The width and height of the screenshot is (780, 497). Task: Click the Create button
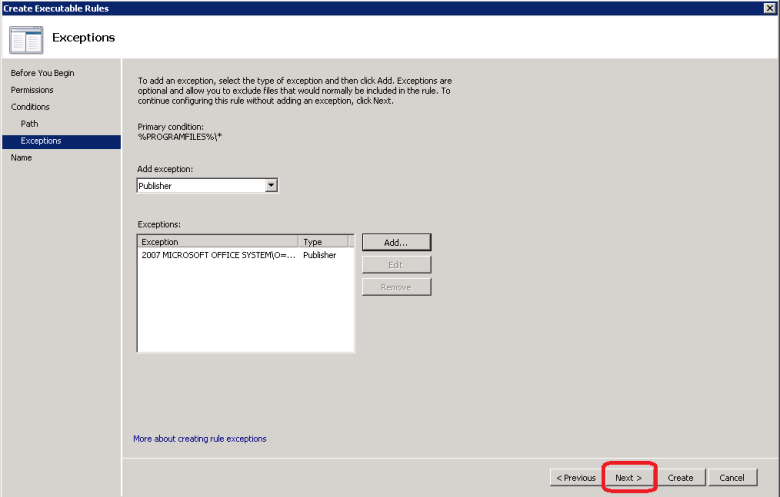tap(681, 478)
